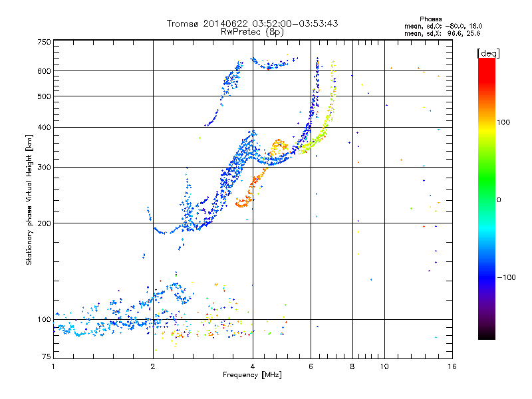Click the height axis label "500"
The height and width of the screenshot is (399, 532).
click(x=44, y=96)
